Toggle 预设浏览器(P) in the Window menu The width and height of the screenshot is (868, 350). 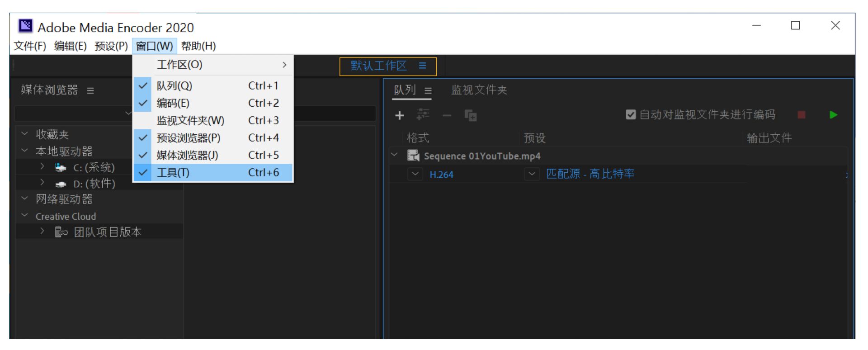pos(213,138)
